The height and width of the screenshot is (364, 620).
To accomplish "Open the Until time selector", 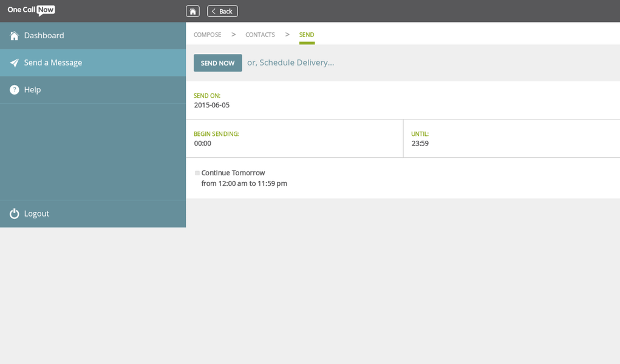I will coord(420,143).
